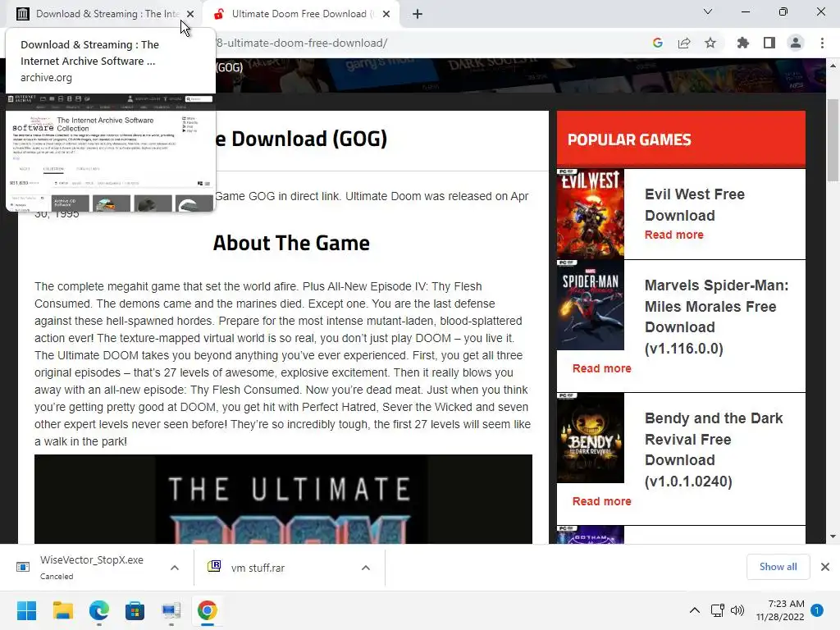Click the Chrome icon on the taskbar
Screen dimensions: 840x630
208,610
